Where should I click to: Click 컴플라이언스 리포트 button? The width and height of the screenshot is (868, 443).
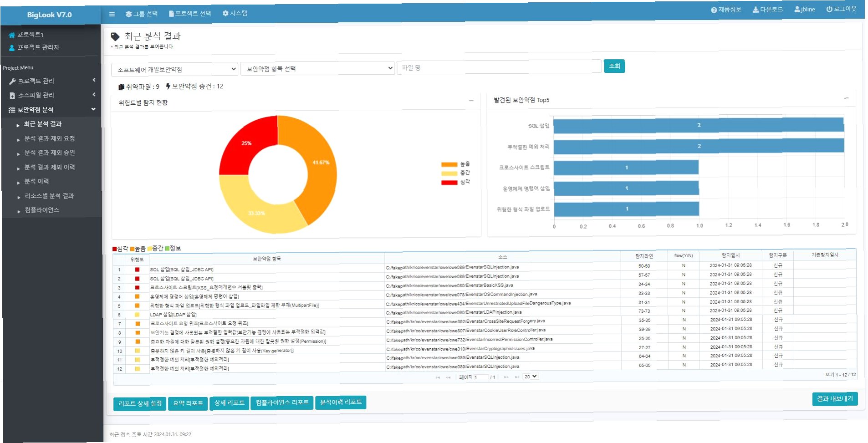tap(282, 402)
